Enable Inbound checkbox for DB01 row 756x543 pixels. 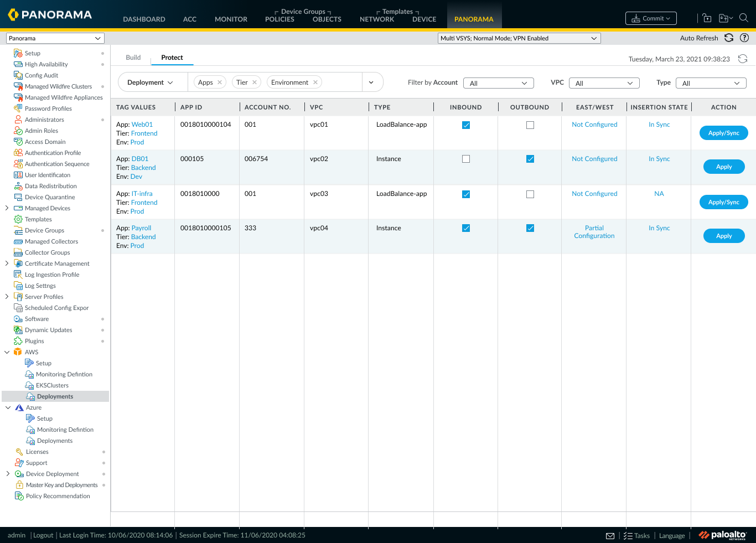466,159
